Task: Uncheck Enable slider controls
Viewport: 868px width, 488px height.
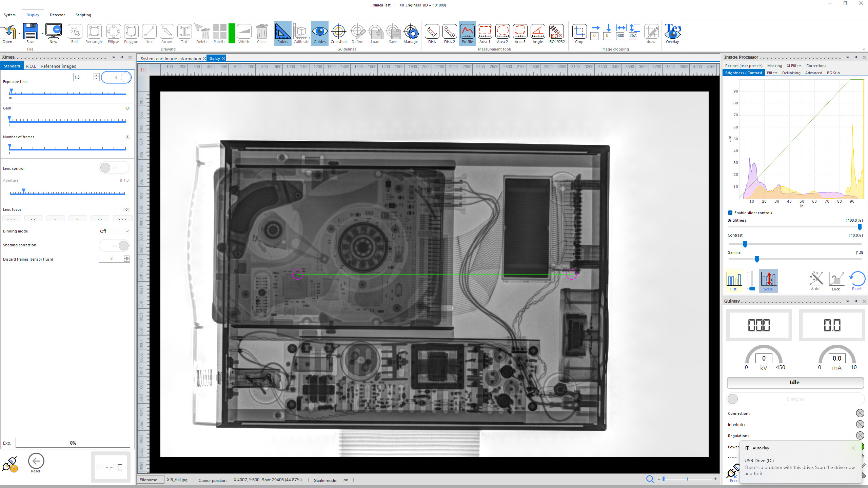Action: tap(730, 213)
